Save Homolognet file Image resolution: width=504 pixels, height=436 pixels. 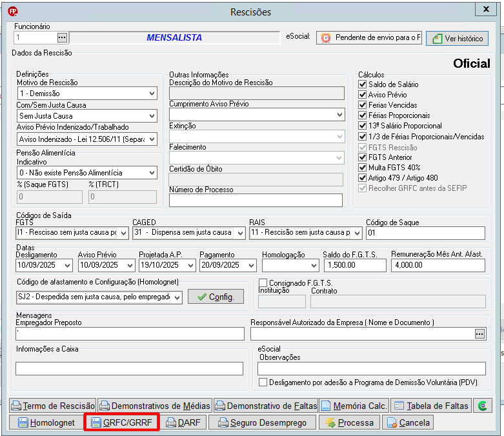click(x=46, y=422)
